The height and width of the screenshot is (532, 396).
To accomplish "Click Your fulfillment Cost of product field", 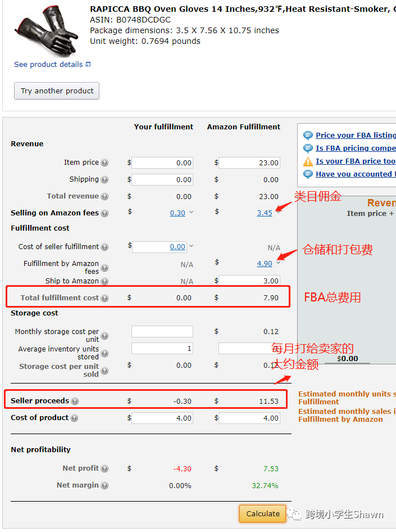I will pos(162,418).
